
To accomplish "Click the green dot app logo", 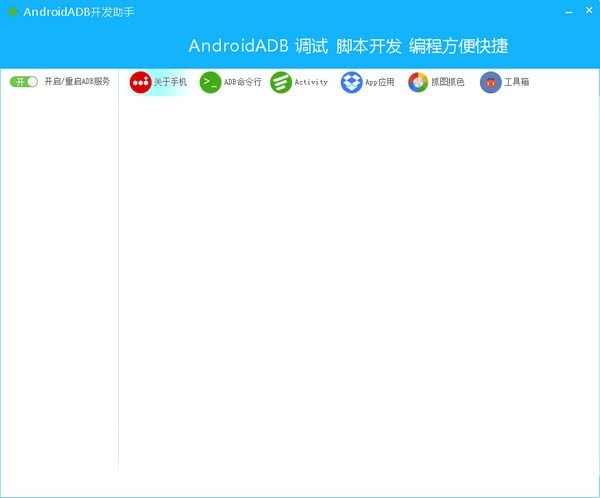I will point(13,12).
